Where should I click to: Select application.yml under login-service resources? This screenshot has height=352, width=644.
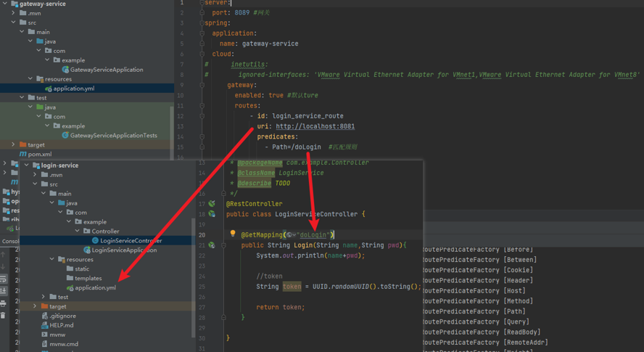[95, 287]
